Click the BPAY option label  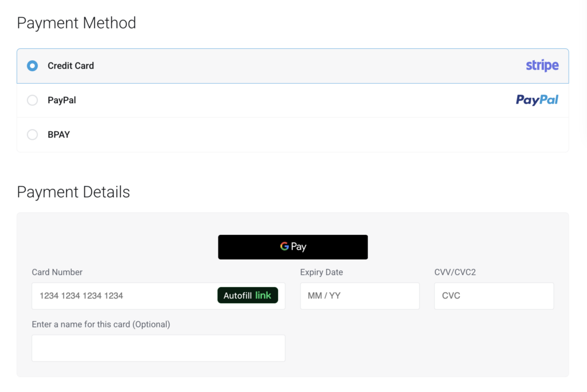click(59, 135)
